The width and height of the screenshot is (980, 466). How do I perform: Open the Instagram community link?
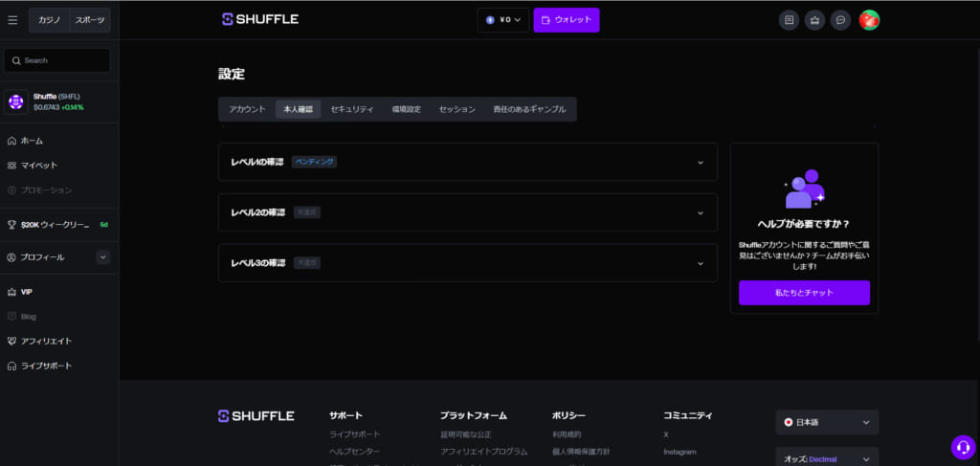(679, 451)
